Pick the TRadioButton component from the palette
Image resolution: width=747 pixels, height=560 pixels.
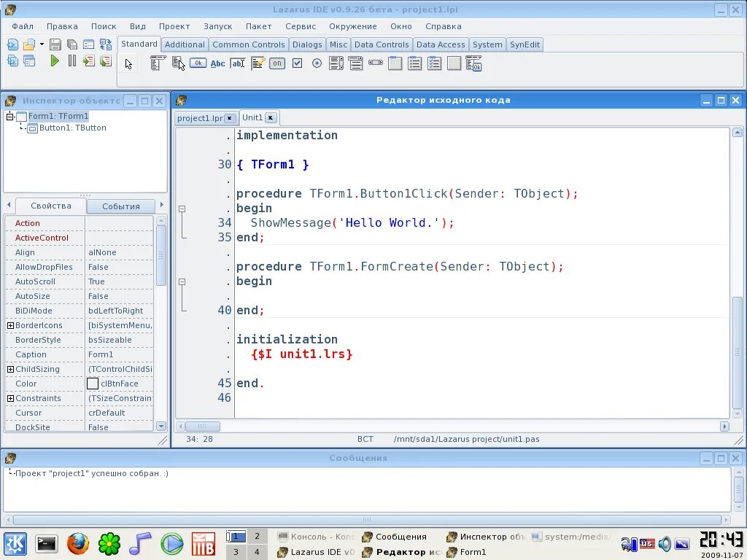click(317, 63)
